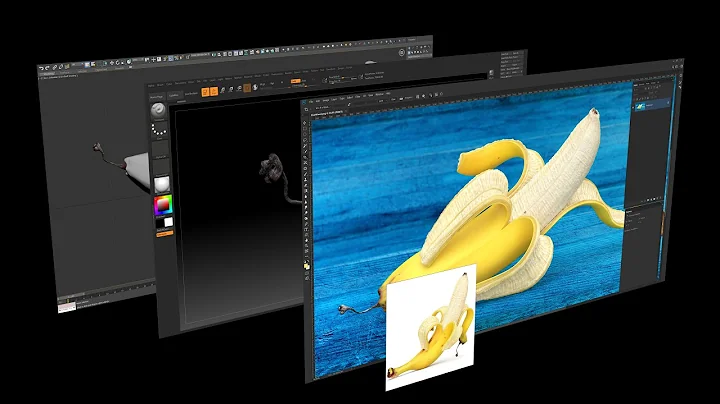Open named selection sets dropdown in 3ds Max
Screen dimensions: 720x404
coord(200,55)
